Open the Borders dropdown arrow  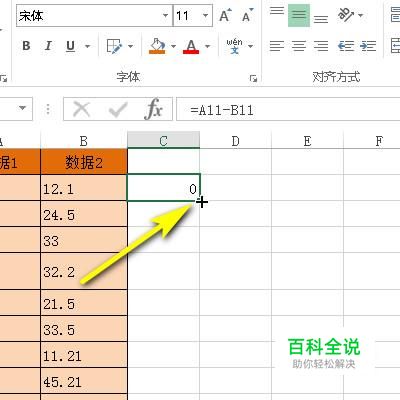pos(130,46)
